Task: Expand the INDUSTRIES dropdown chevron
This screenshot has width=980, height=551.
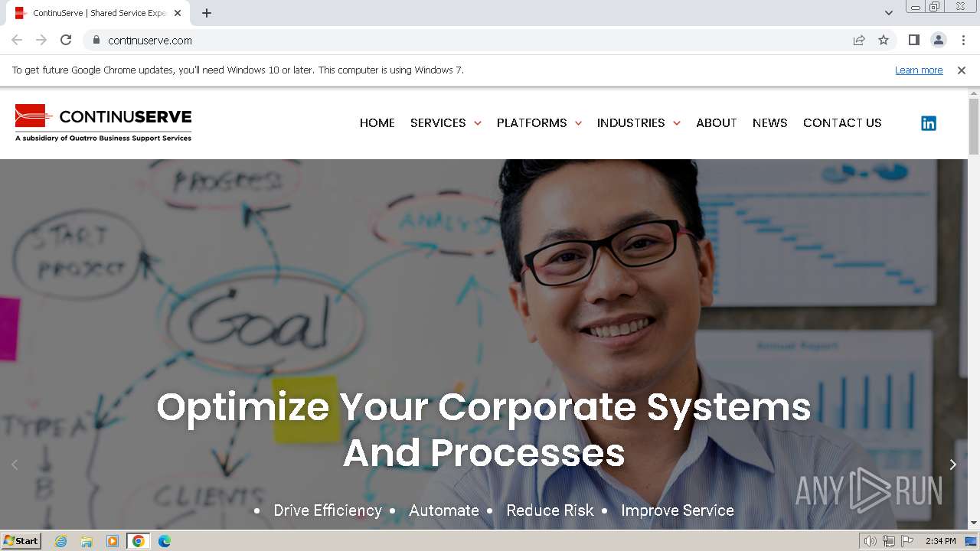Action: coord(676,123)
